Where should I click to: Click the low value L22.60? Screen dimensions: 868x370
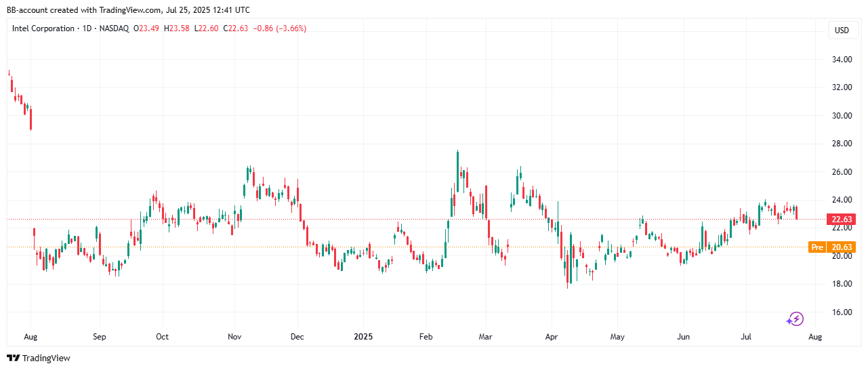pyautogui.click(x=205, y=28)
